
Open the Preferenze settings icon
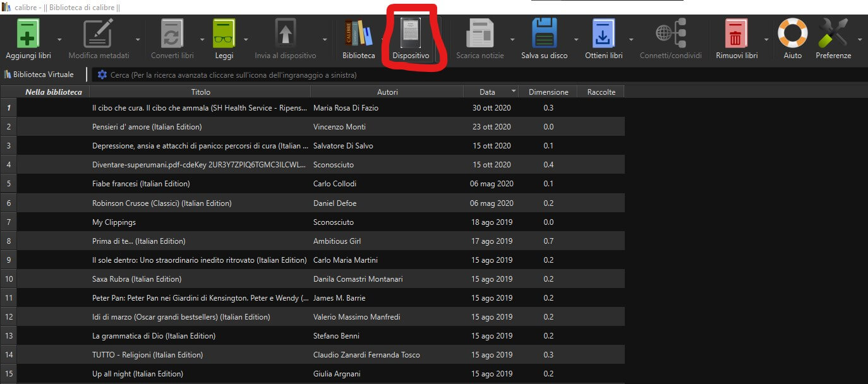pos(833,33)
